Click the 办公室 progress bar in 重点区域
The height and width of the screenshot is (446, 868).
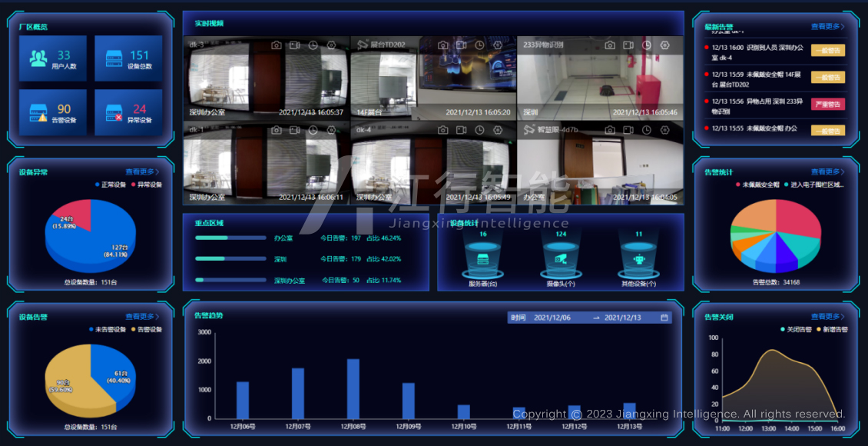[x=231, y=238]
